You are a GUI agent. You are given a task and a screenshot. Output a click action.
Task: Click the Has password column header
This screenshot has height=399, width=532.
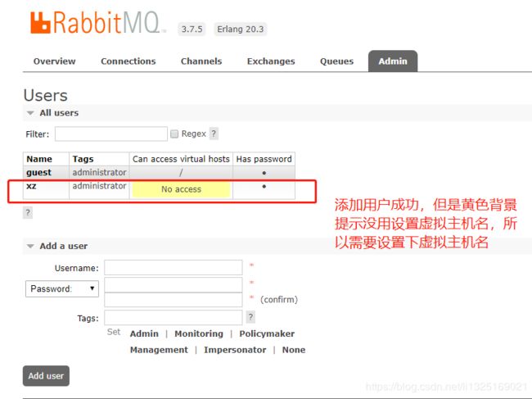tap(264, 159)
